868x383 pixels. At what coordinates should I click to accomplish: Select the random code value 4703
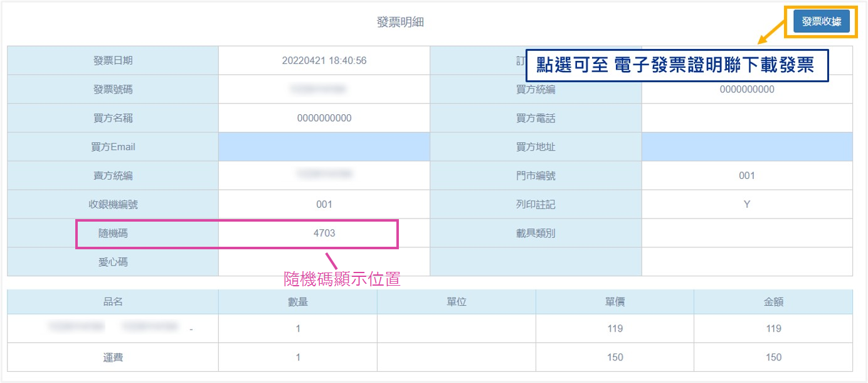324,233
